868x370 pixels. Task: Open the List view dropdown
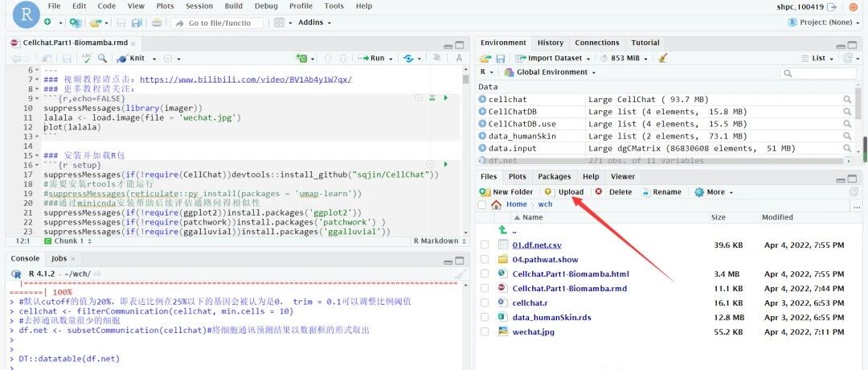point(818,58)
